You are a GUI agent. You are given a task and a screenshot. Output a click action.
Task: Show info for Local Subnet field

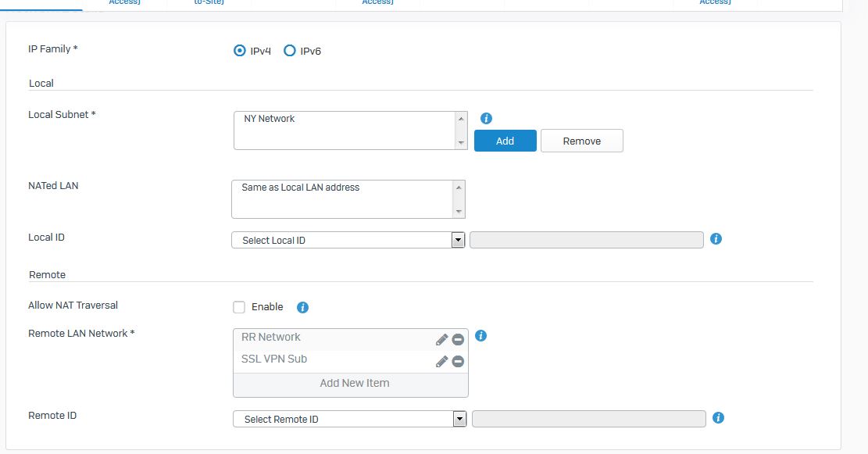click(x=486, y=119)
